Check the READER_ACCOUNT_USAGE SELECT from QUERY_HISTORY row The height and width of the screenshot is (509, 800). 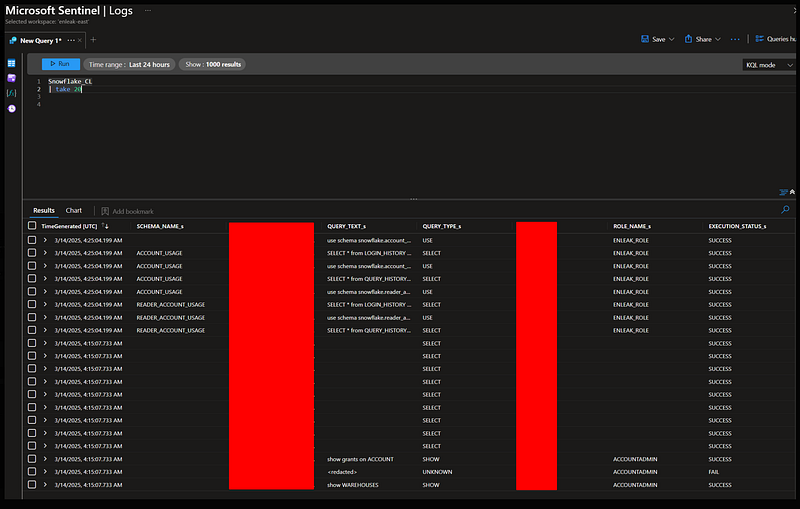click(32, 330)
